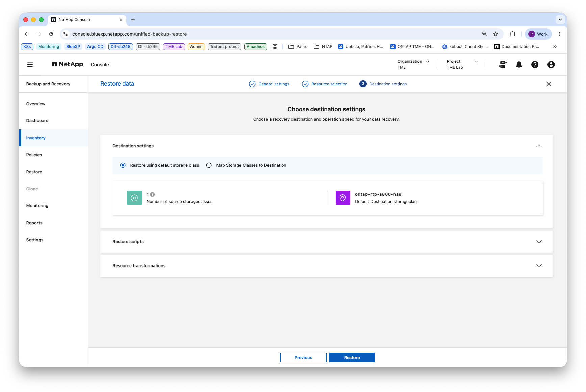Screen dimensions: 586x392
Task: Click the Backup and Recovery heading
Action: pyautogui.click(x=48, y=84)
